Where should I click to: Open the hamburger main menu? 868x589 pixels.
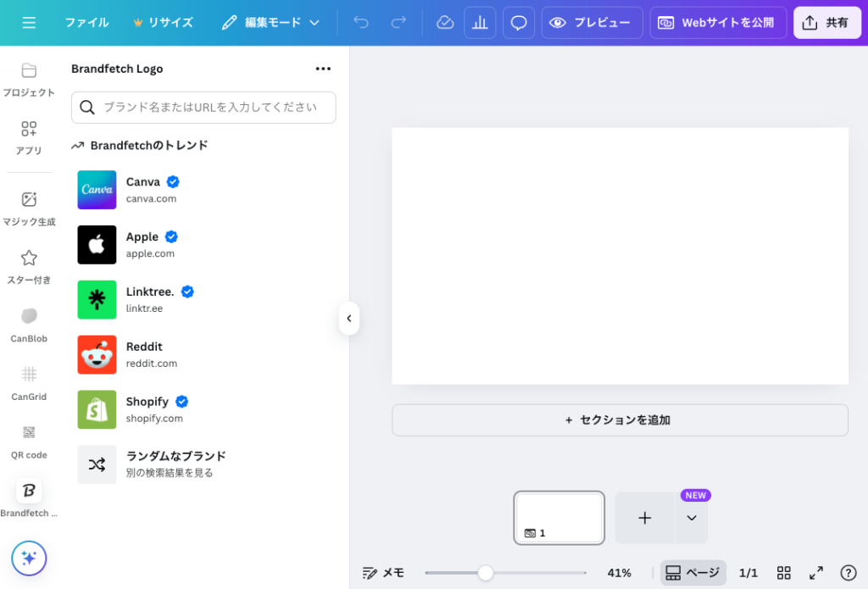pos(29,23)
